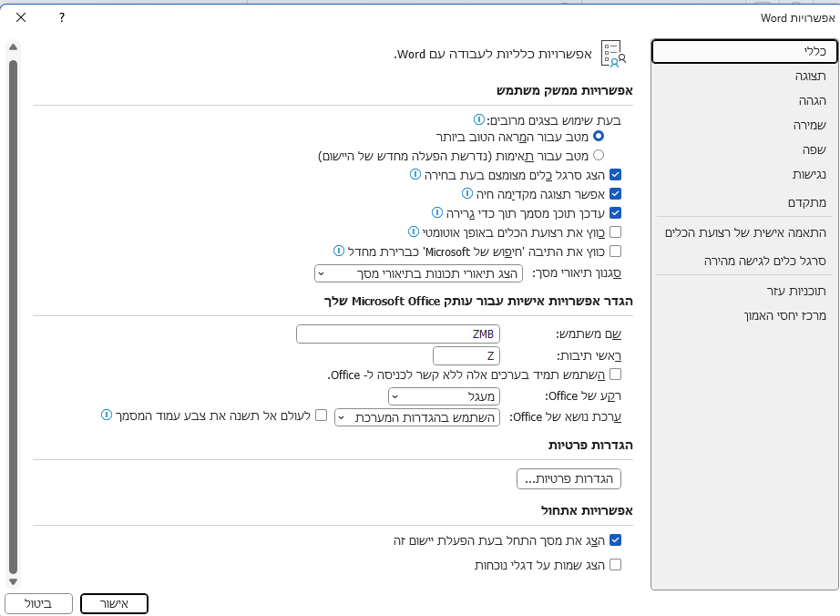840x616 pixels.
Task: Uncheck הצג סרגל כלים מצומצם בעת בחירה
Action: (x=616, y=175)
